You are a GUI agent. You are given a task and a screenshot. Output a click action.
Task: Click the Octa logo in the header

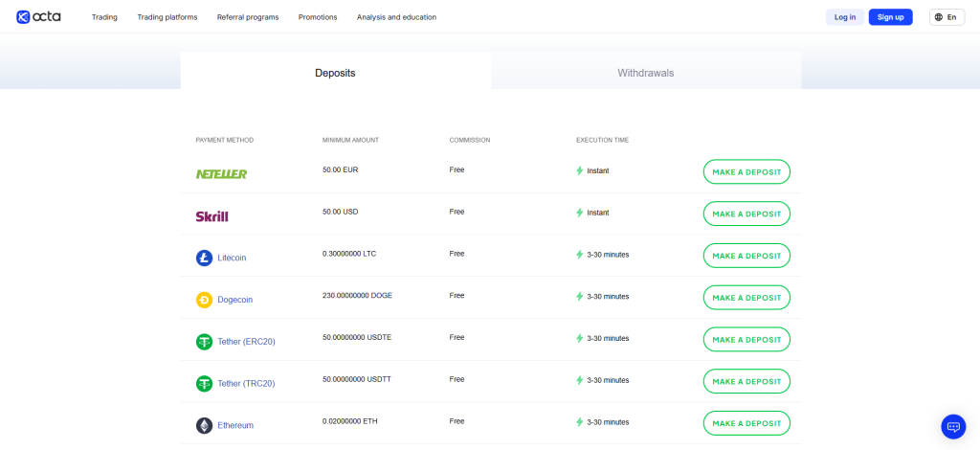(38, 16)
